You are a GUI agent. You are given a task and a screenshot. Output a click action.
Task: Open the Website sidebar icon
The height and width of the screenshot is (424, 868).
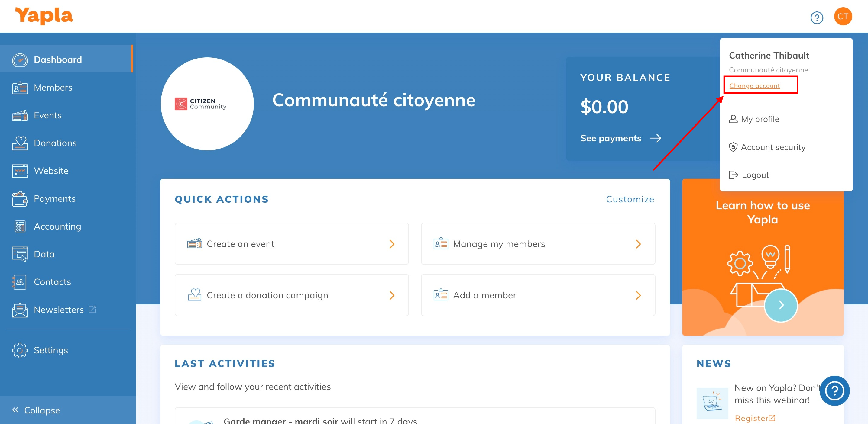pos(20,171)
